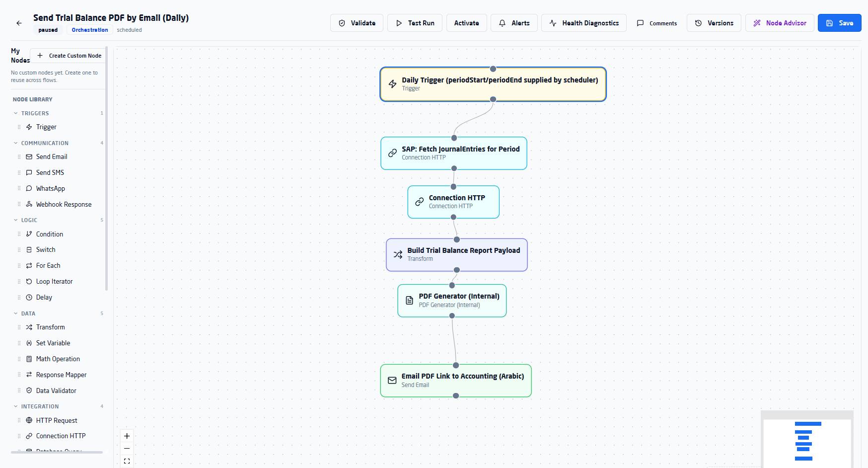Select Loop Iterator in node library
This screenshot has height=468, width=868.
(59, 282)
